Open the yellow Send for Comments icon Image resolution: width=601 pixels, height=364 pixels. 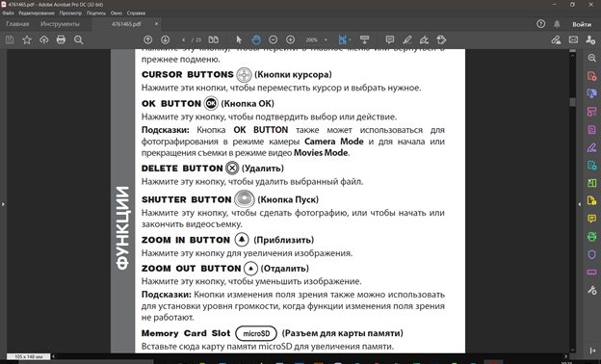click(x=591, y=200)
